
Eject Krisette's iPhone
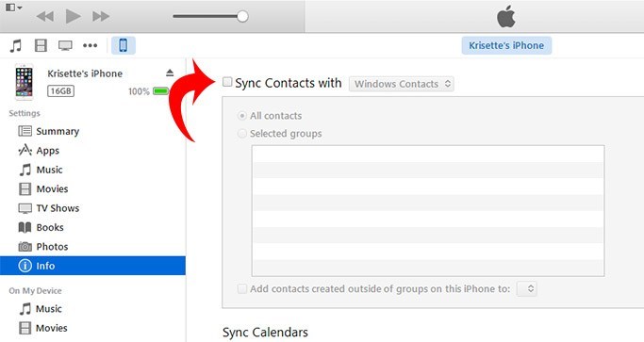(170, 73)
